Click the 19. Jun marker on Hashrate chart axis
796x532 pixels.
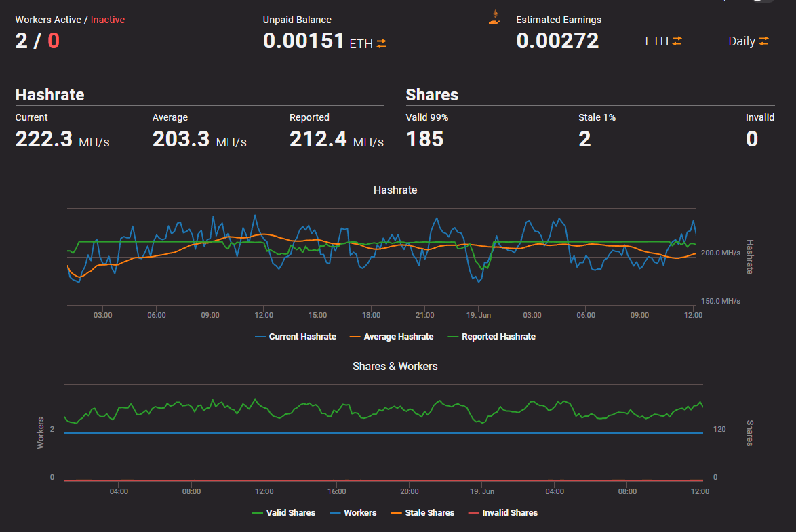(478, 315)
